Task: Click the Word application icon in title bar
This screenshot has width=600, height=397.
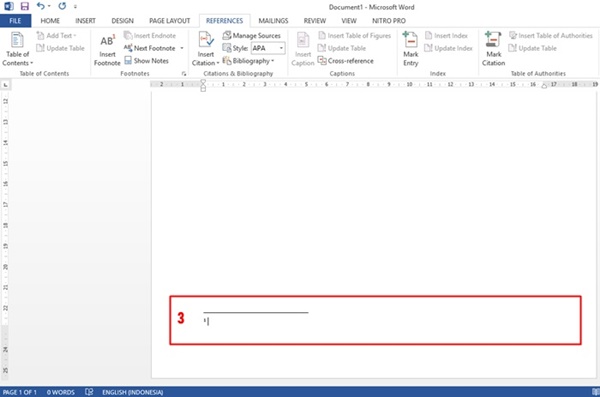Action: click(x=8, y=6)
